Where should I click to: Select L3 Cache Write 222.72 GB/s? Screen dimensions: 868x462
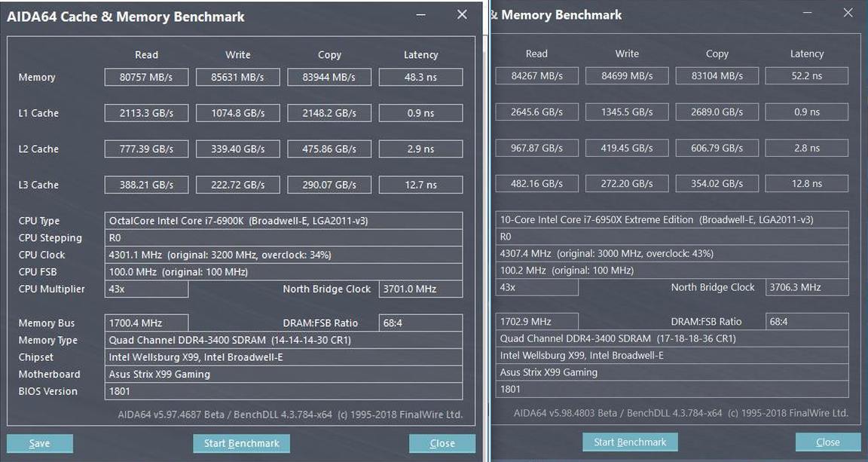238,185
